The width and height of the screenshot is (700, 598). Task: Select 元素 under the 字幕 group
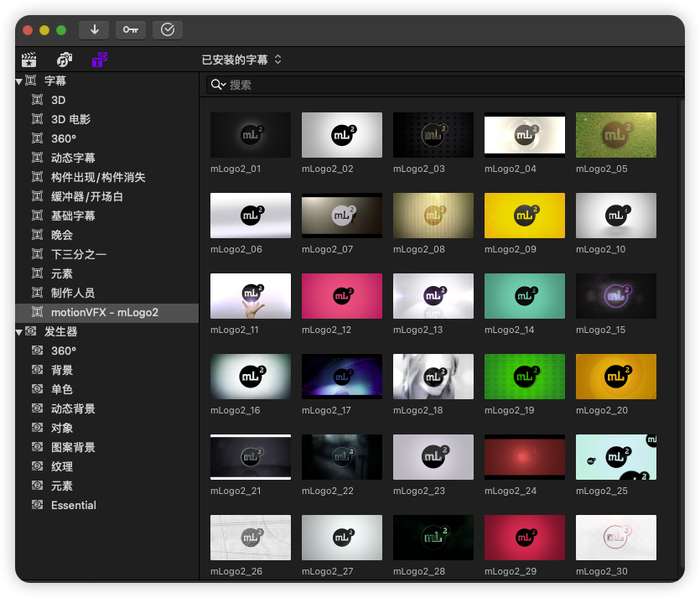(x=107, y=273)
